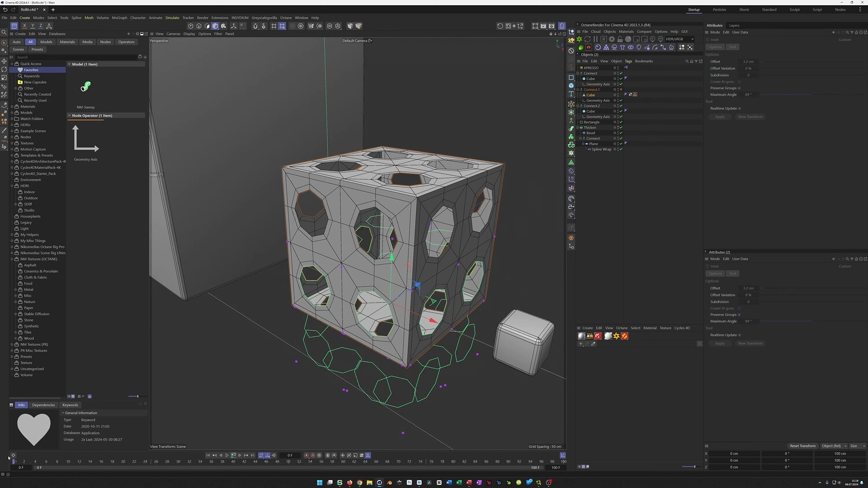868x488 pixels.
Task: Open the HDR/sRGB dropdown in Octane
Action: 679,39
